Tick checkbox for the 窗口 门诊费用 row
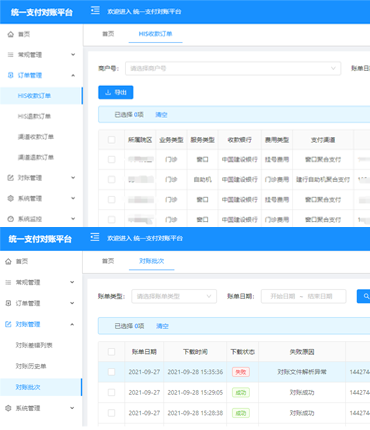The height and width of the screenshot is (430, 370). click(112, 220)
